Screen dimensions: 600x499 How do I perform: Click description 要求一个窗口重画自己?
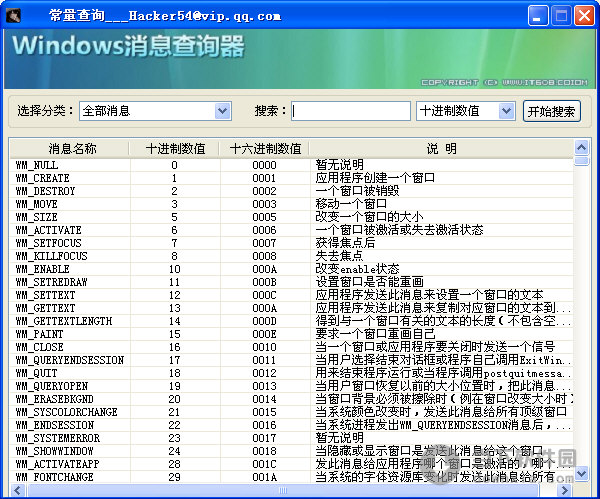[375, 334]
